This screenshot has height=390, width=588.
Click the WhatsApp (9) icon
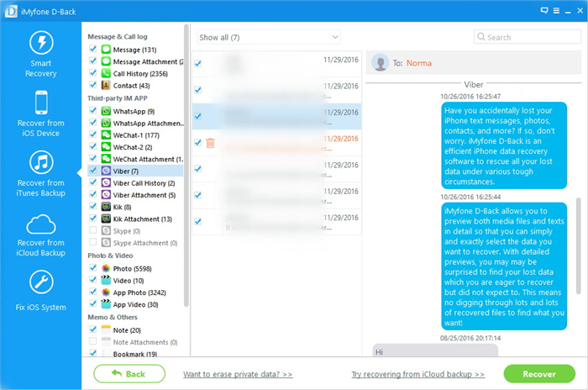(106, 111)
